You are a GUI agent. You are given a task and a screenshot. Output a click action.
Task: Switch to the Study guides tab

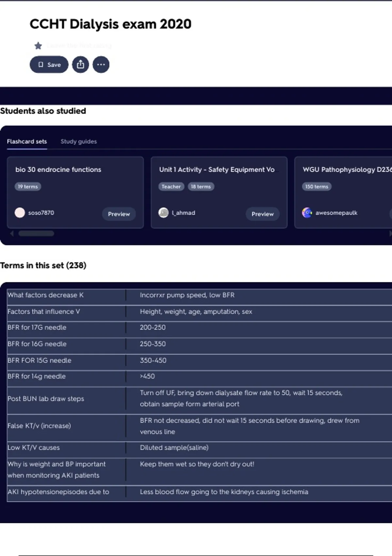78,142
